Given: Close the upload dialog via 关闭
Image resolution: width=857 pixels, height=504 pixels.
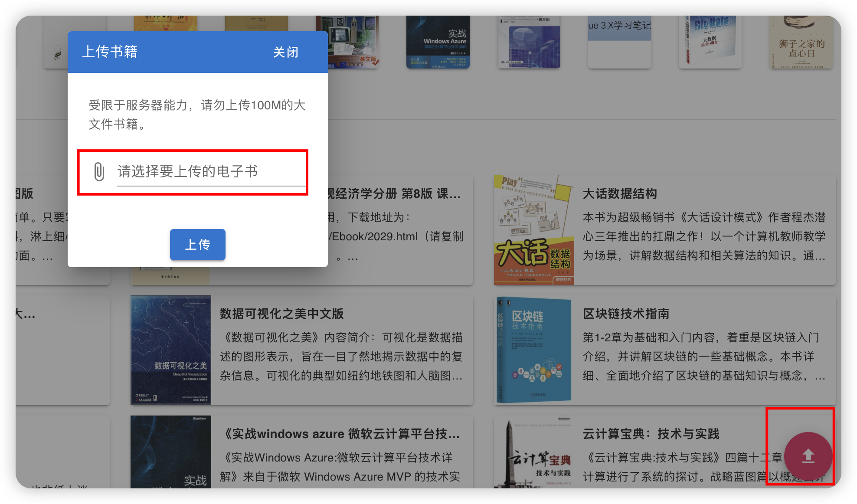Looking at the screenshot, I should (x=285, y=52).
